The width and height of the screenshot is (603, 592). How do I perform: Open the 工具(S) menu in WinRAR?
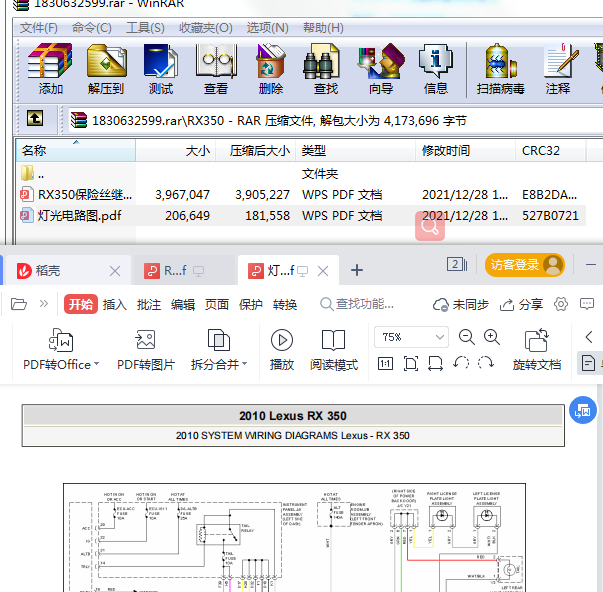[x=145, y=28]
